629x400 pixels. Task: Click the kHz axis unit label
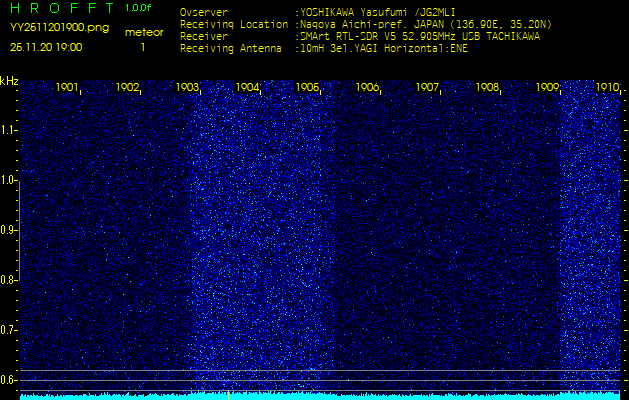tap(9, 81)
